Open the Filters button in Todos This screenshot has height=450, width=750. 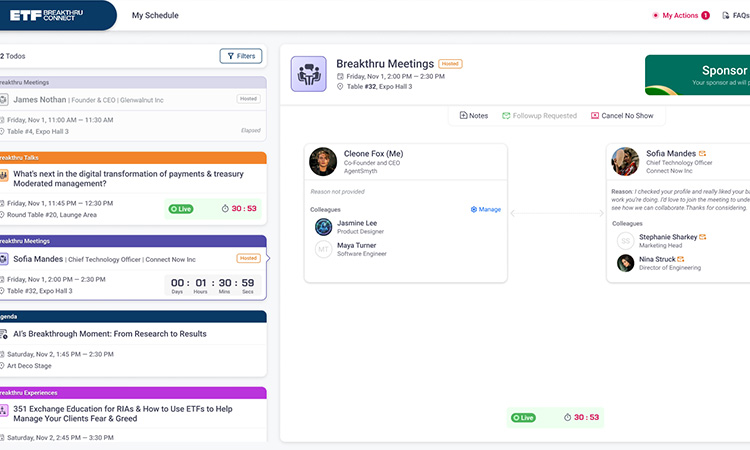(x=241, y=56)
